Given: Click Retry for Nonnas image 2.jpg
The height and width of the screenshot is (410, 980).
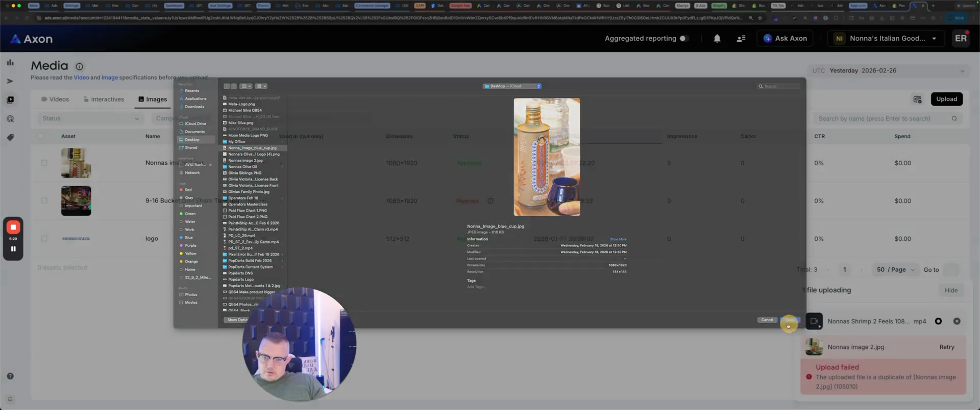Looking at the screenshot, I should [946, 347].
